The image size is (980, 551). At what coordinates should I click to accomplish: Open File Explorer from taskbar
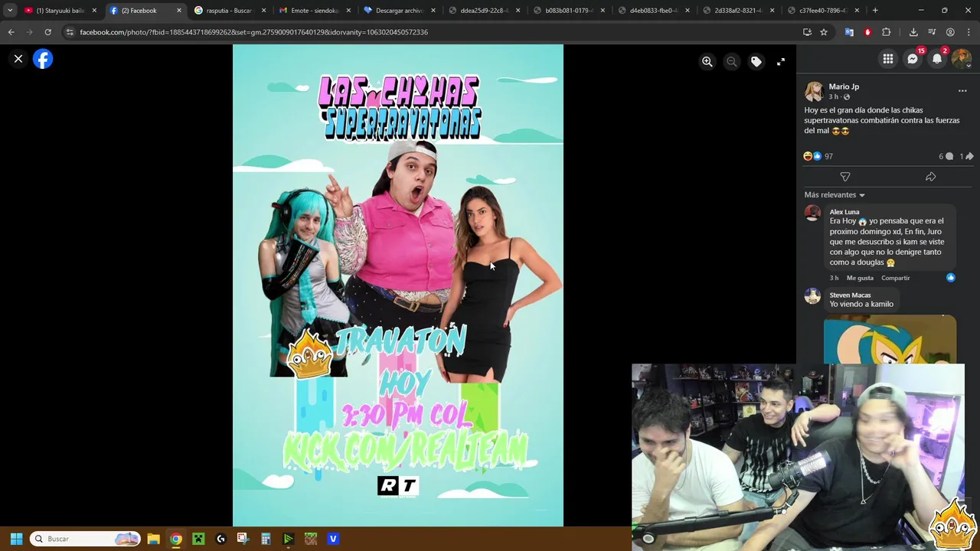click(x=153, y=539)
